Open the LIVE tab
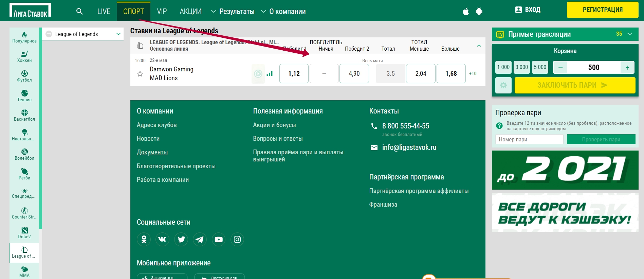The width and height of the screenshot is (644, 279). pos(104,12)
